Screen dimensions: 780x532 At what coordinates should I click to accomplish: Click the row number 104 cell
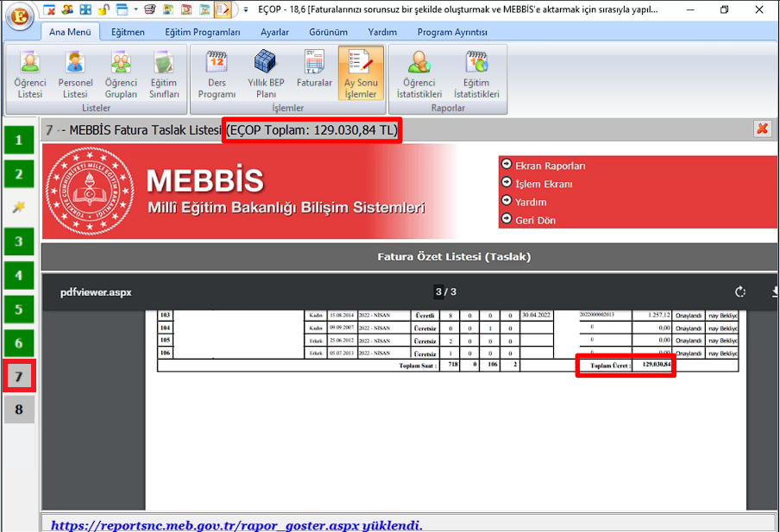[165, 328]
